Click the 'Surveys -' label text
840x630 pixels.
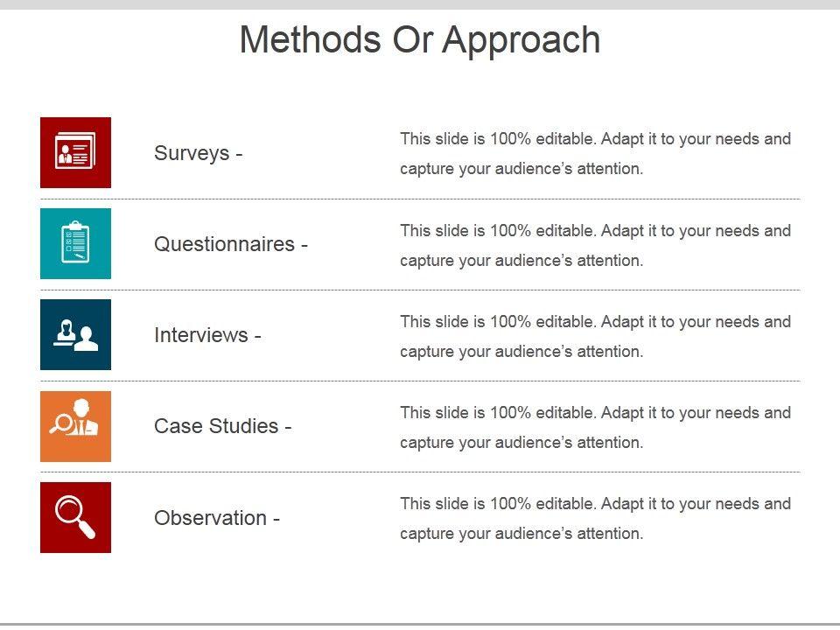[x=198, y=153]
